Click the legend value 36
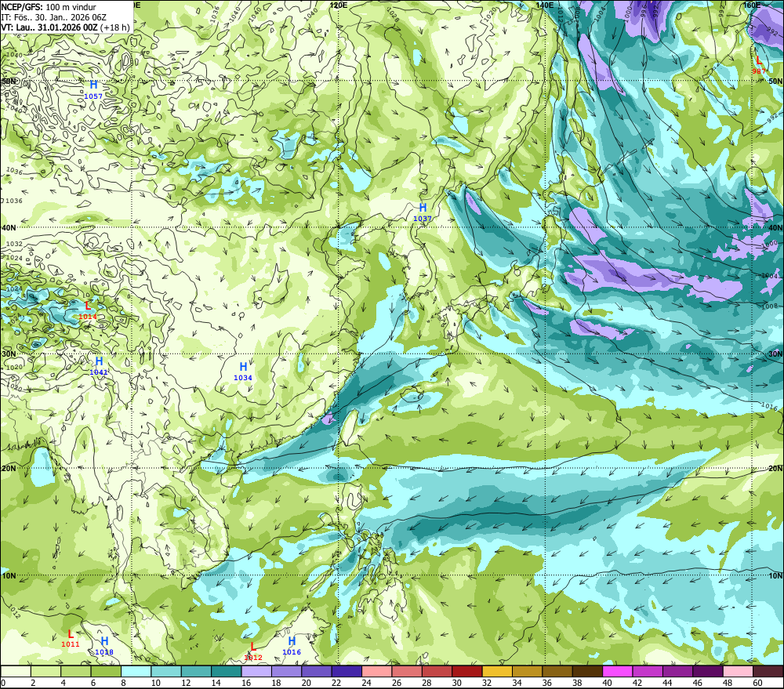Image resolution: width=784 pixels, height=689 pixels. (x=547, y=683)
